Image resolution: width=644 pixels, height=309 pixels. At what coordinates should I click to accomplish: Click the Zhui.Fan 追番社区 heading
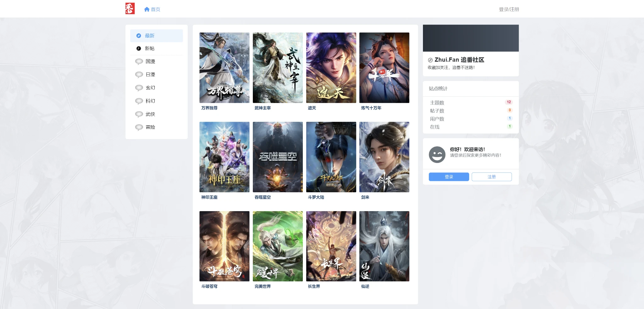[x=459, y=60]
